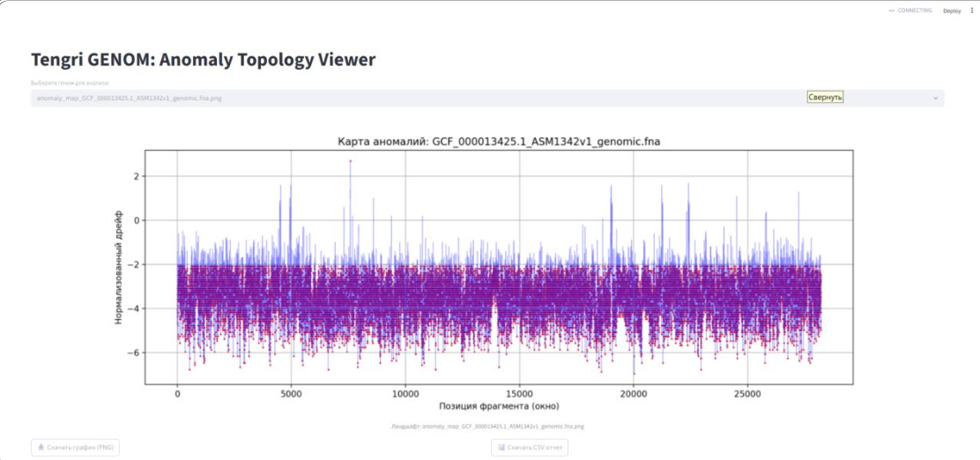Image resolution: width=980 pixels, height=460 pixels.
Task: Click the download icon in the PNG button
Action: click(x=41, y=448)
